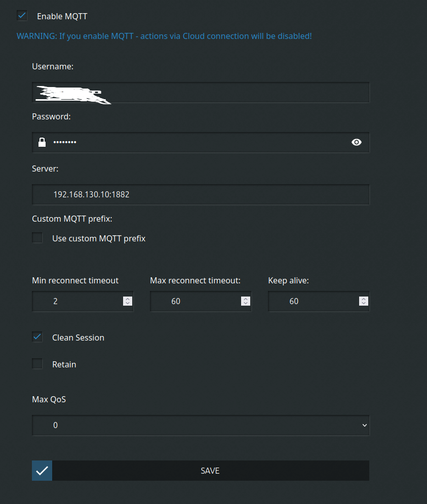
Task: Increase Keep alive value with up arrow
Action: pos(364,299)
